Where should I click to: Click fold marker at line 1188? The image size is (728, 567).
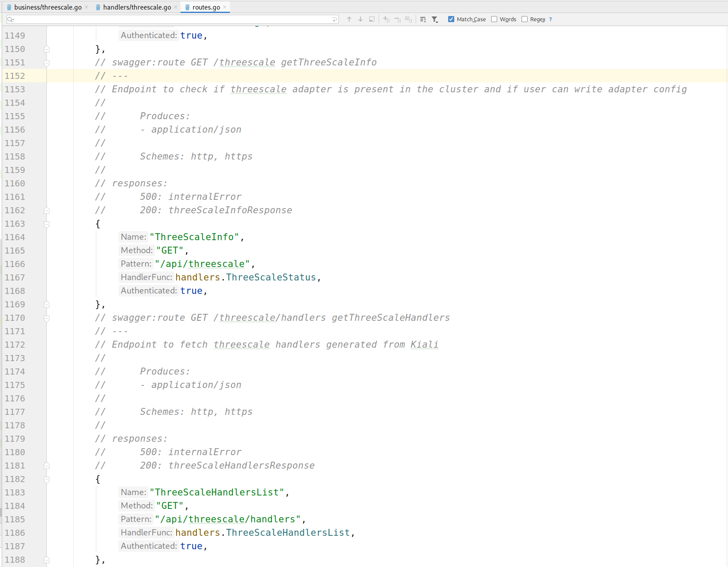tap(46, 560)
